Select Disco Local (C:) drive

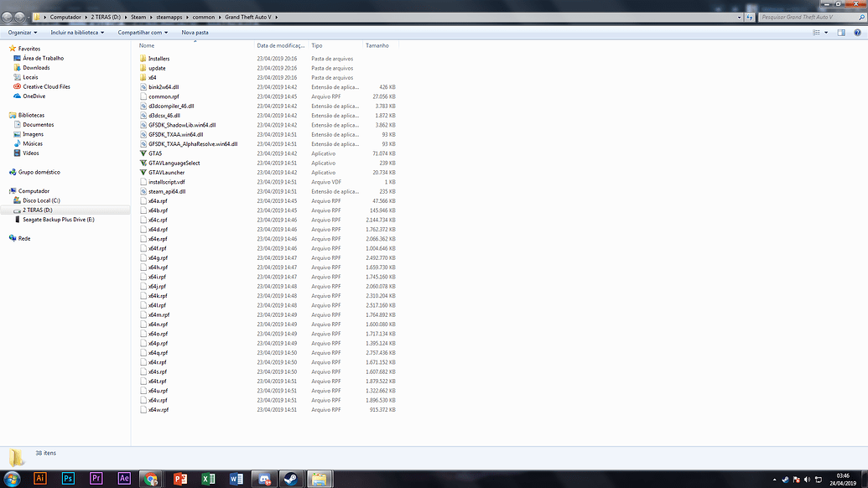[42, 201]
